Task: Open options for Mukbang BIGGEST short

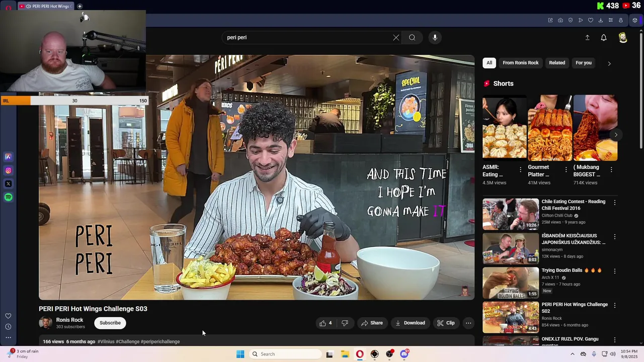Action: (611, 170)
